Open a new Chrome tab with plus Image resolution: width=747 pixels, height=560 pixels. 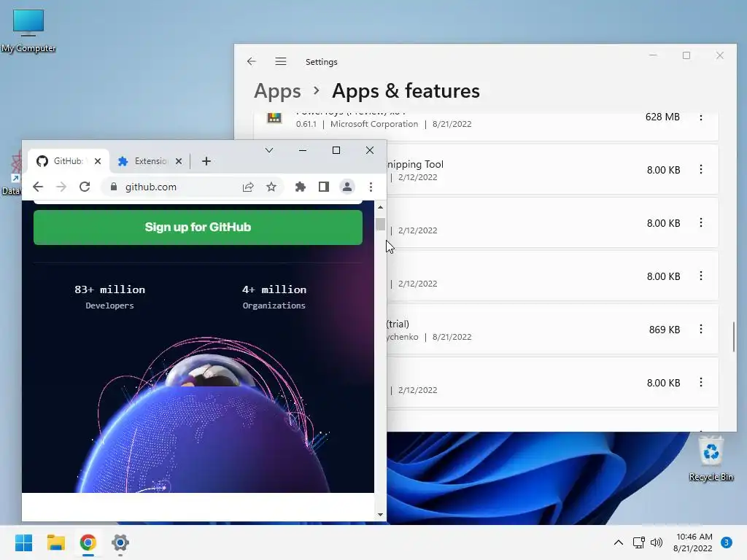(x=206, y=161)
